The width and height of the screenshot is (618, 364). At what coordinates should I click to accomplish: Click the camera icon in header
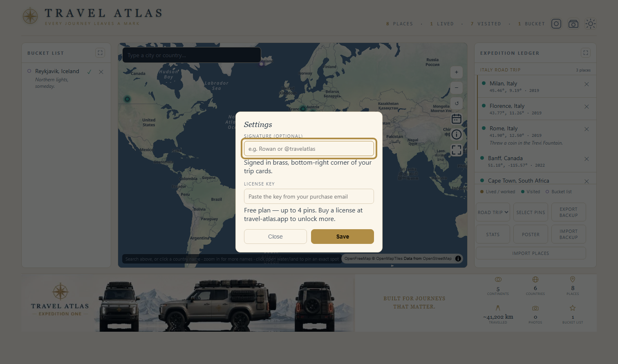click(x=573, y=24)
